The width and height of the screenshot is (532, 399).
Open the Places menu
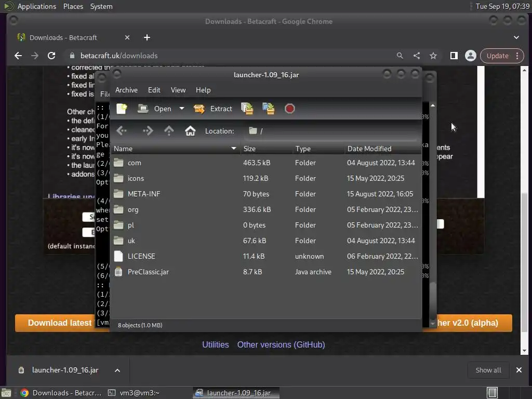pyautogui.click(x=73, y=6)
